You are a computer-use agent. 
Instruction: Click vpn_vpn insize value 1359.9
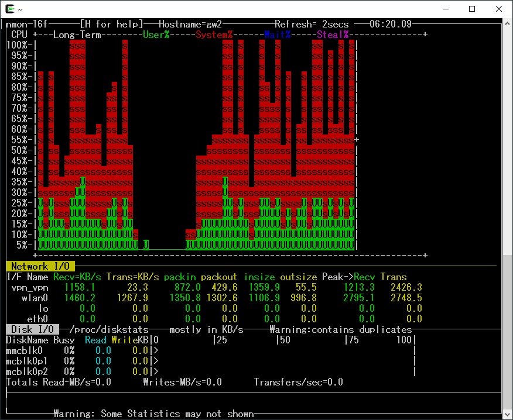(x=264, y=288)
